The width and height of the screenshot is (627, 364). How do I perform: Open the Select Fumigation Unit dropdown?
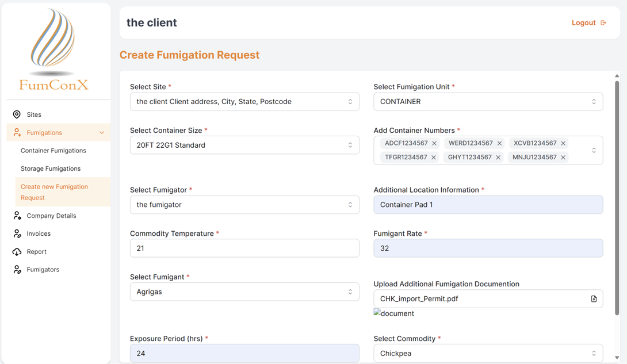(x=488, y=102)
